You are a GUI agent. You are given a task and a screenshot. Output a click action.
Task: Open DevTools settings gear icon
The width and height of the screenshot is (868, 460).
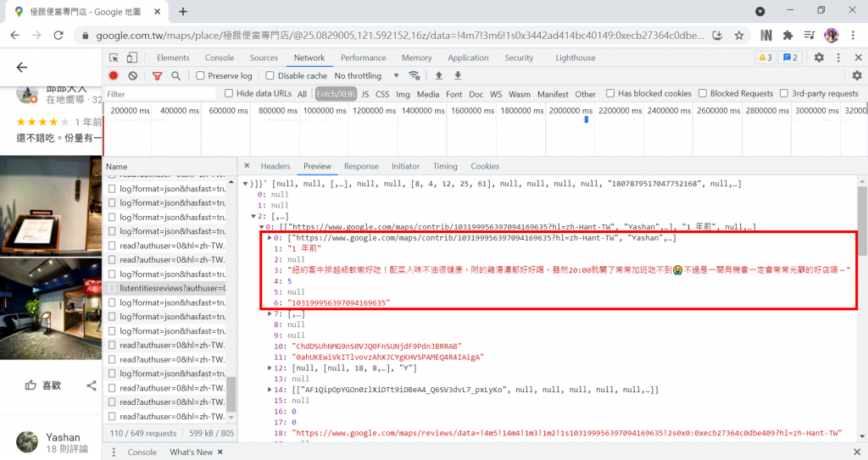820,58
